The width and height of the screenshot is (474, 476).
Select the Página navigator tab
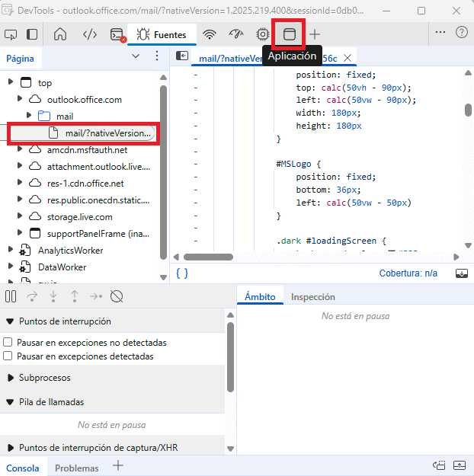(21, 59)
